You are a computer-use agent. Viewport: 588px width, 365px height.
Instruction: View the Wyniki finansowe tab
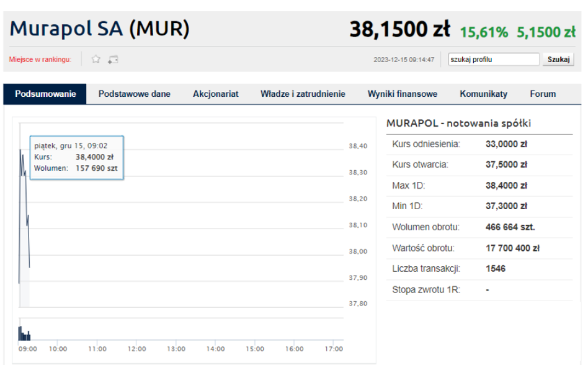[402, 94]
